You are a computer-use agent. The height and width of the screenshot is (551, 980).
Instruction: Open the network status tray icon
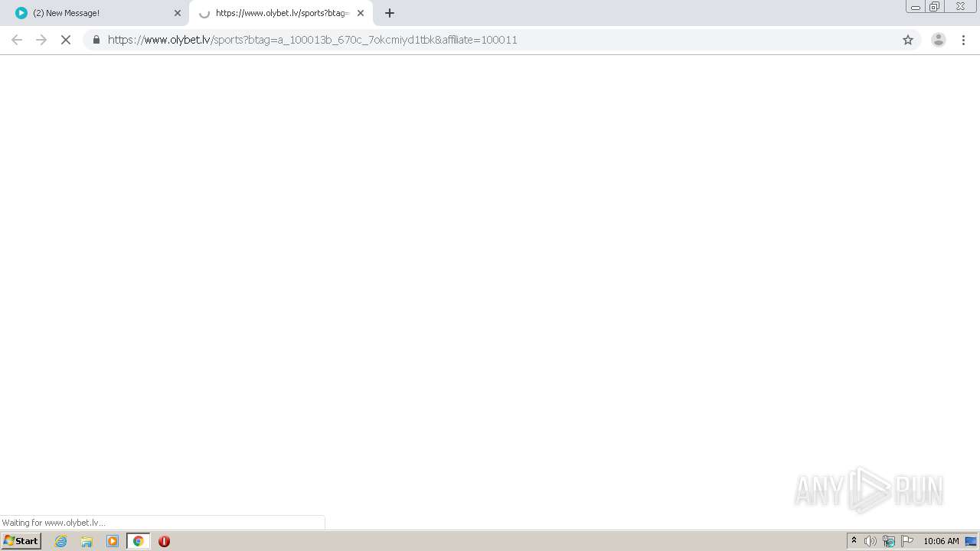tap(889, 541)
